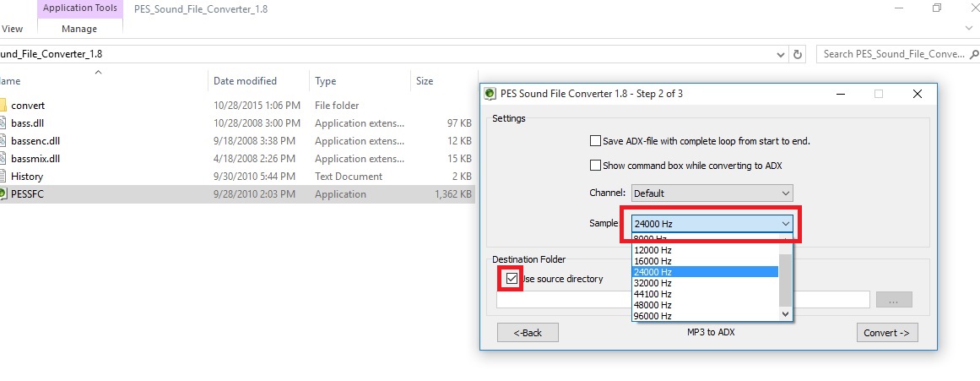Open the Manage ribbon tab
This screenshot has width=980, height=381.
(x=80, y=29)
